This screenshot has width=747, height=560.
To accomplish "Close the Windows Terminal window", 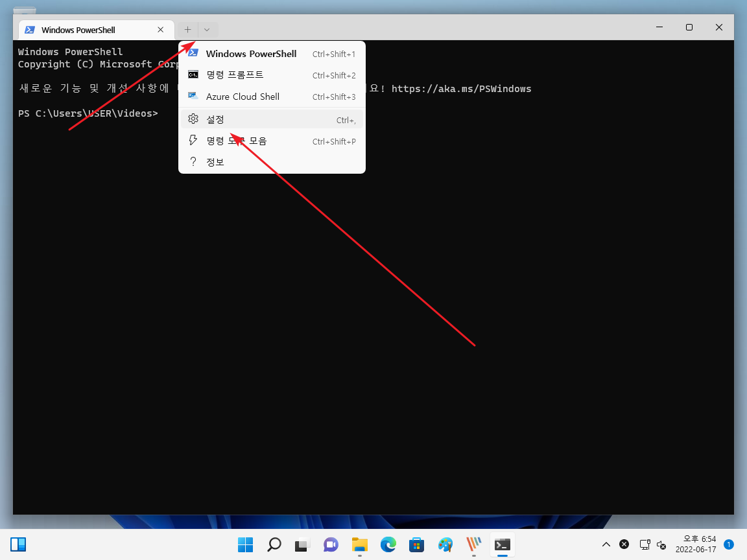I will tap(719, 27).
